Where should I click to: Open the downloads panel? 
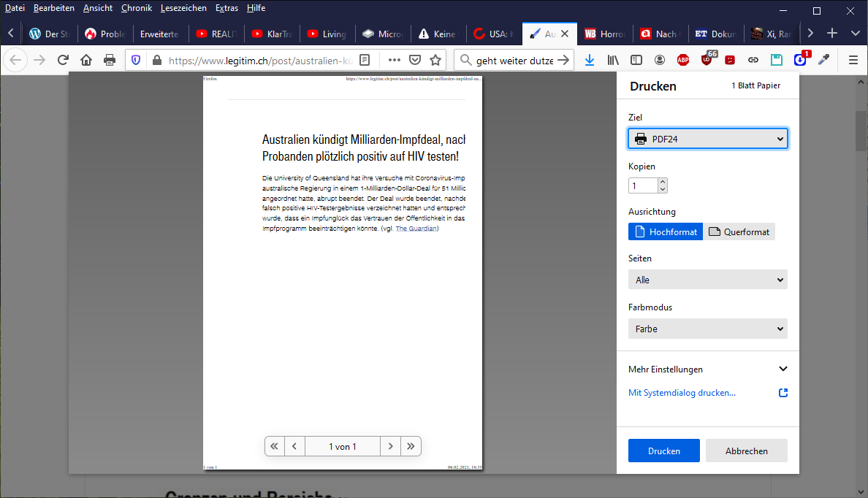pyautogui.click(x=590, y=61)
